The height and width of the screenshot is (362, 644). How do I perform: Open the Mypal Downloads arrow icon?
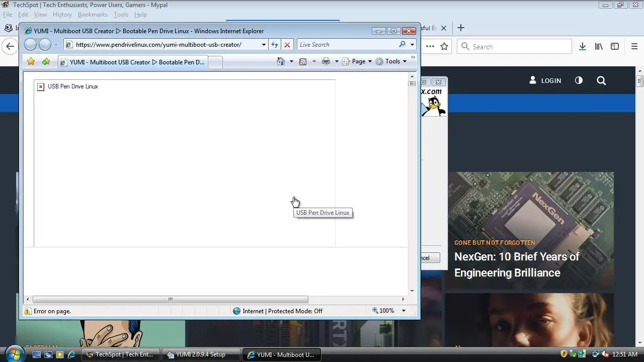point(583,46)
